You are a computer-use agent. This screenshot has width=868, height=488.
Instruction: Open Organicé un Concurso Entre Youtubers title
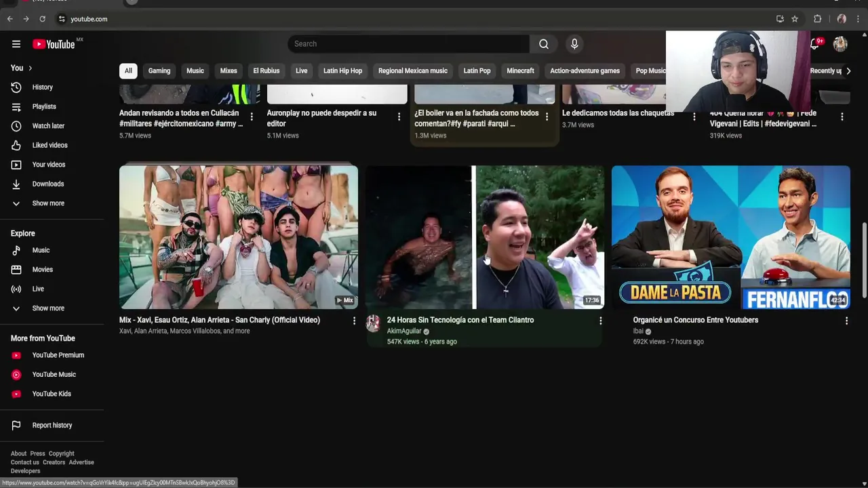696,320
